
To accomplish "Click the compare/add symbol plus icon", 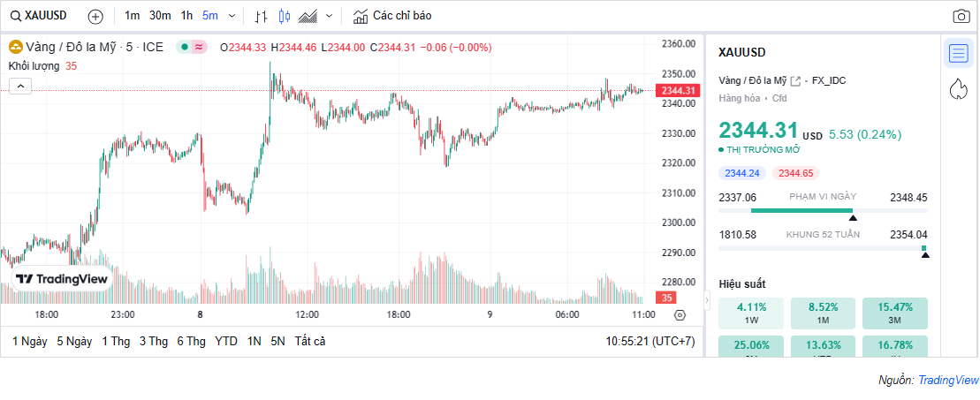I will (x=95, y=16).
